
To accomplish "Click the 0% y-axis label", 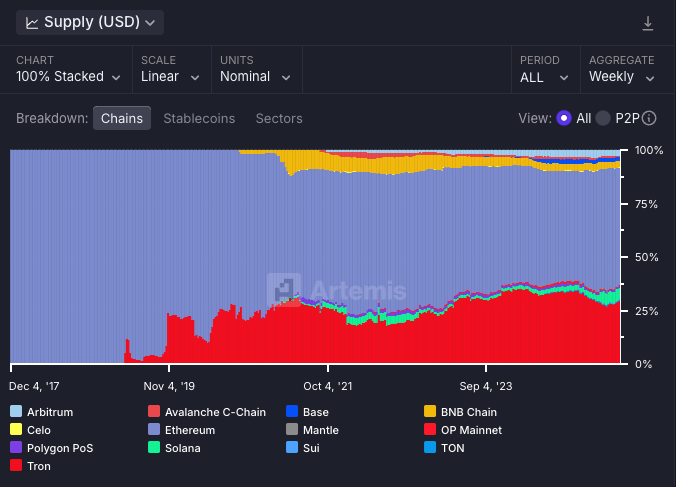I will [643, 364].
